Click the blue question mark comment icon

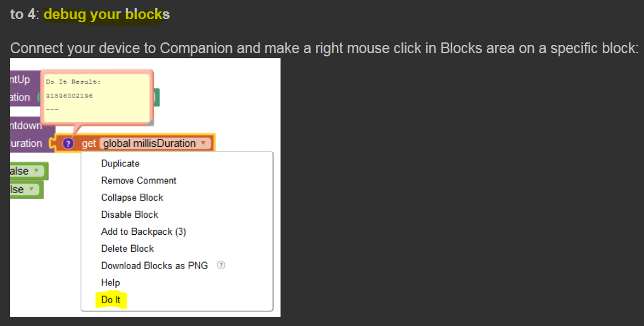(69, 143)
